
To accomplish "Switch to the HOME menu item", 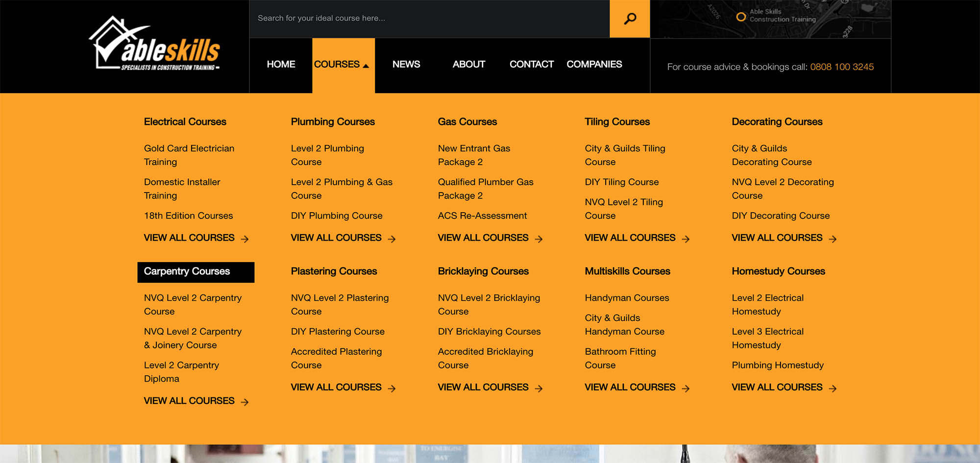I will coord(280,64).
